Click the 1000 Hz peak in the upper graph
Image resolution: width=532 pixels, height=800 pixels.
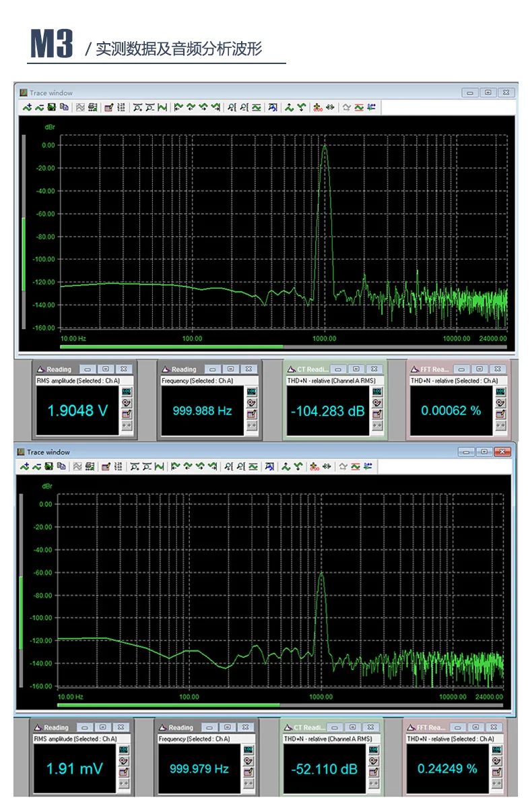point(324,147)
